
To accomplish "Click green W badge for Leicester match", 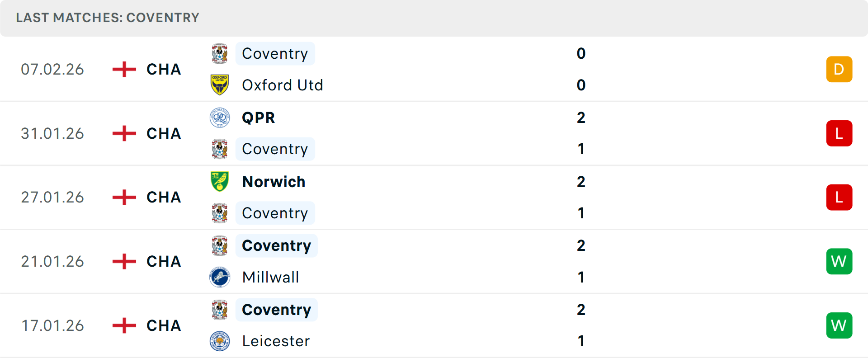I will (x=839, y=325).
